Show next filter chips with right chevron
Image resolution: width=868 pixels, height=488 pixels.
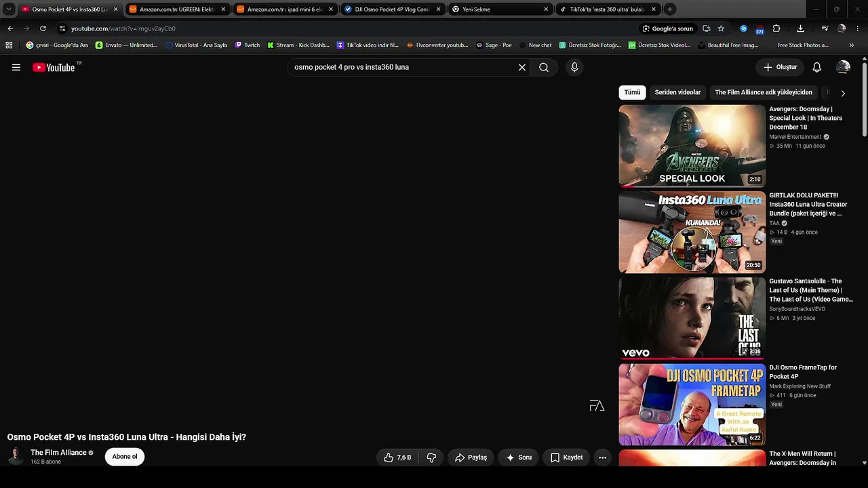point(843,93)
